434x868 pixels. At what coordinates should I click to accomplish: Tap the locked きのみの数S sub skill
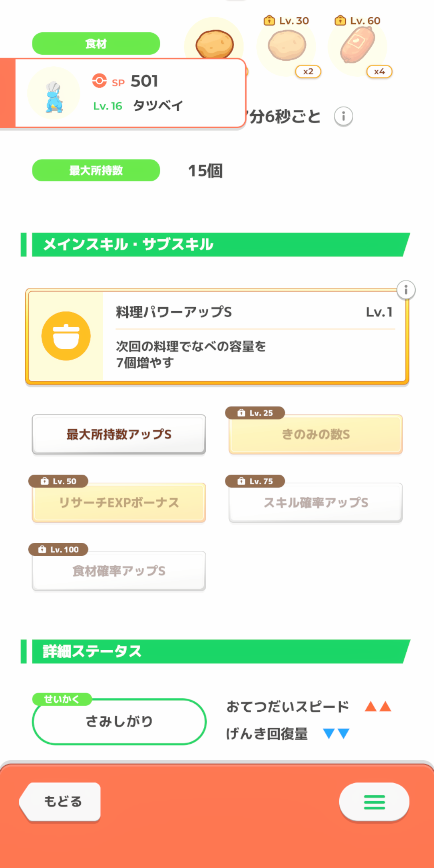point(315,434)
